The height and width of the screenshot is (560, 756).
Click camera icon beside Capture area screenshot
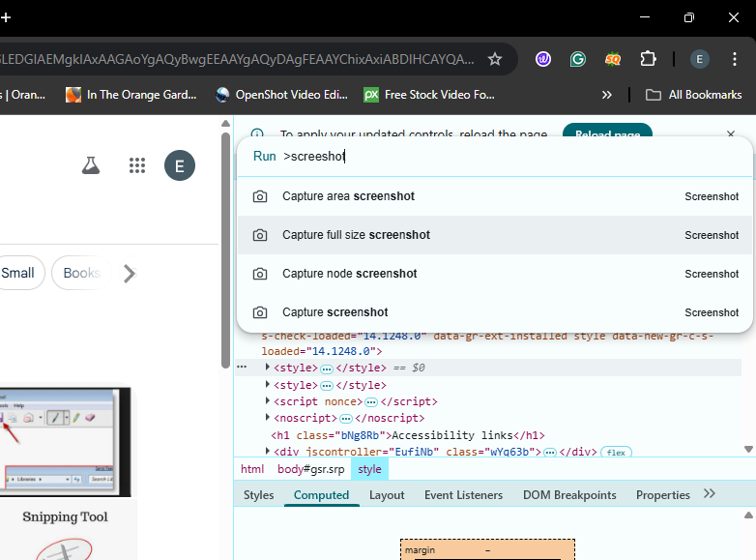coord(260,196)
